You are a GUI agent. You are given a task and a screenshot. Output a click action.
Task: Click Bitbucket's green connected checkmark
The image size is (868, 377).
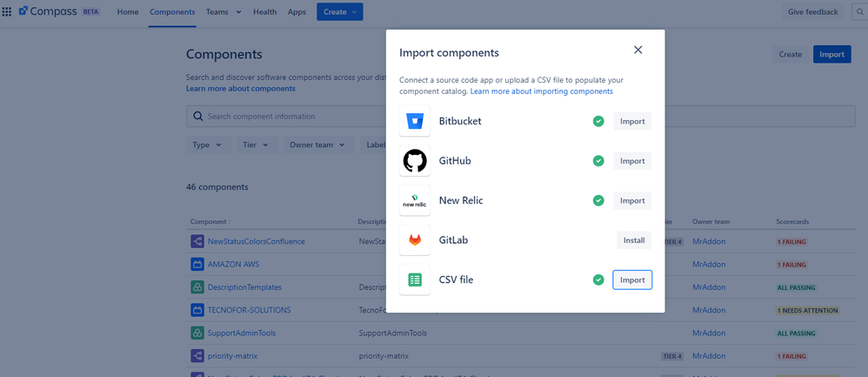point(598,121)
